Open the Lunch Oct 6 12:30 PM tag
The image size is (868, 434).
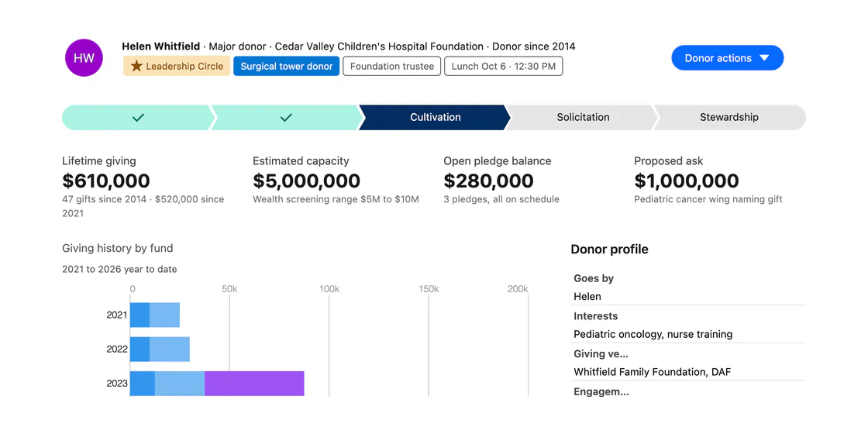[x=504, y=67]
